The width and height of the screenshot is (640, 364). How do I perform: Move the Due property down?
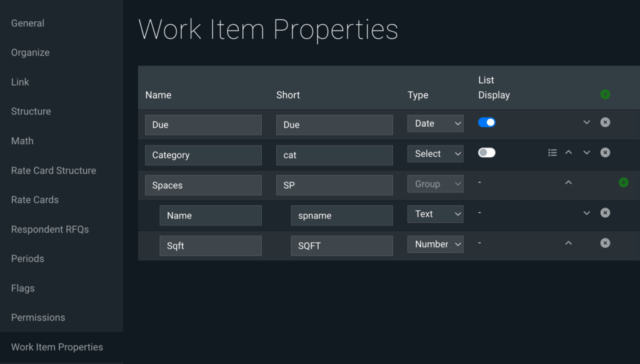(x=586, y=122)
